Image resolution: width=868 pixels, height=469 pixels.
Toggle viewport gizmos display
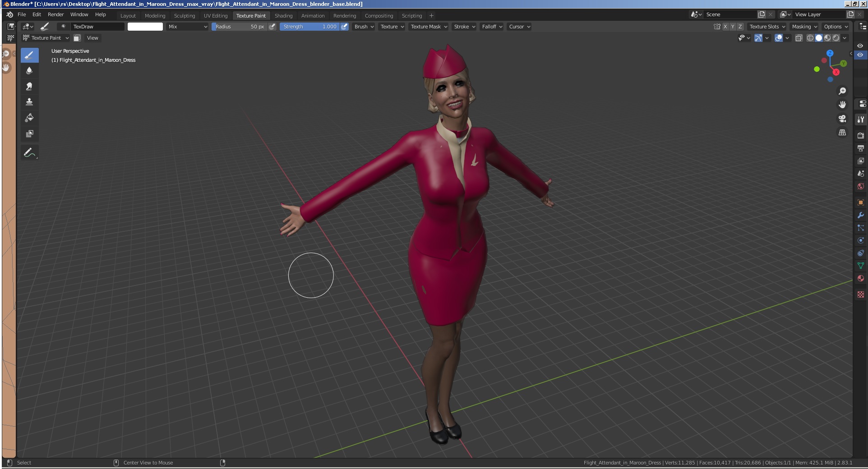click(x=758, y=38)
